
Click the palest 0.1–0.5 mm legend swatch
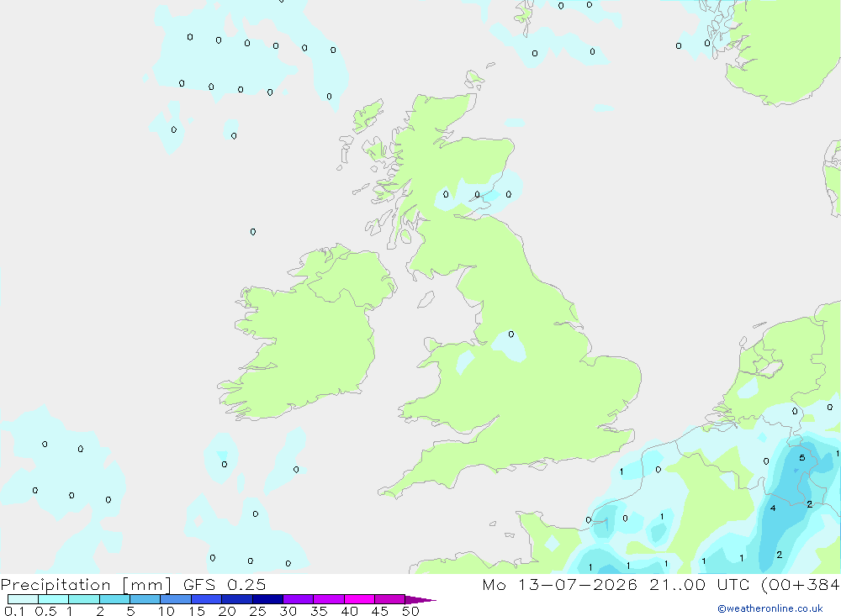[23, 599]
